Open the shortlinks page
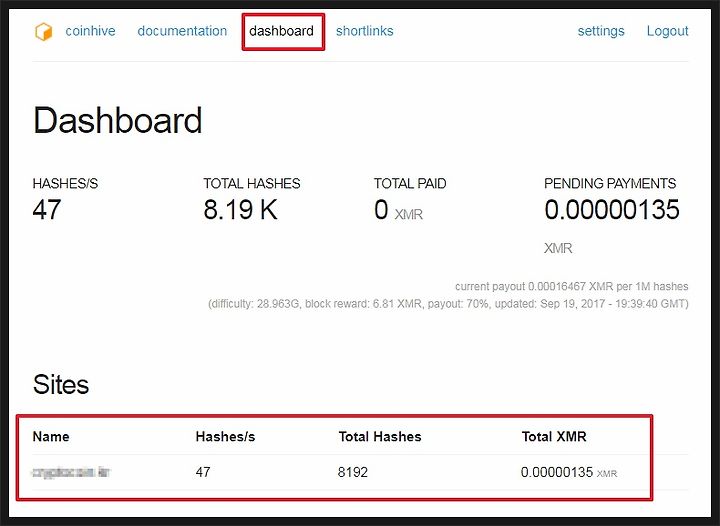This screenshot has height=526, width=720. pos(365,31)
